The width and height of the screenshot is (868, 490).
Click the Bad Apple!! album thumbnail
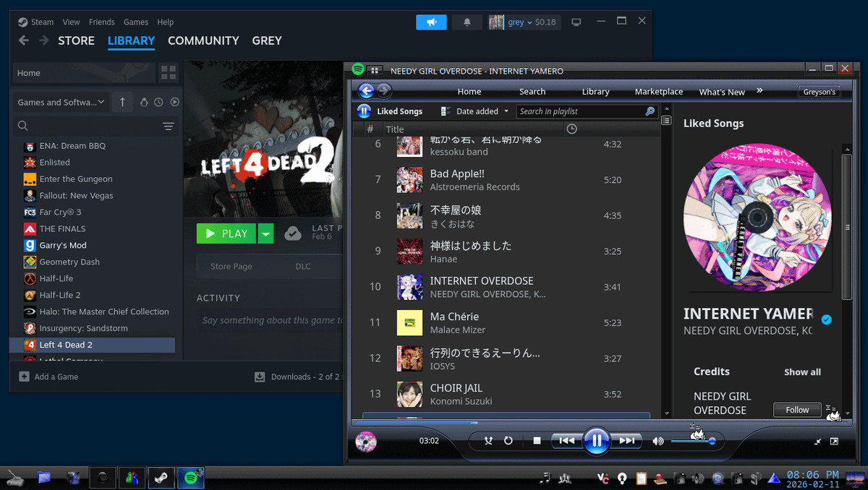click(x=409, y=179)
